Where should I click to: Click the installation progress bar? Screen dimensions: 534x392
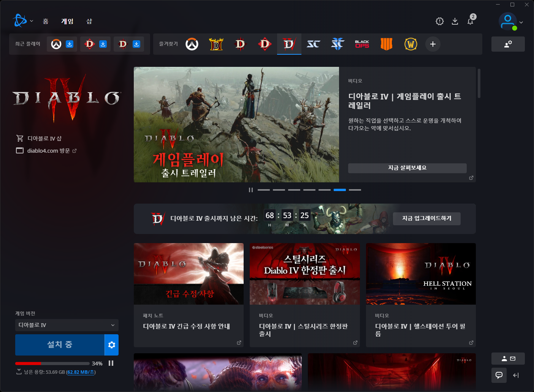(52, 364)
